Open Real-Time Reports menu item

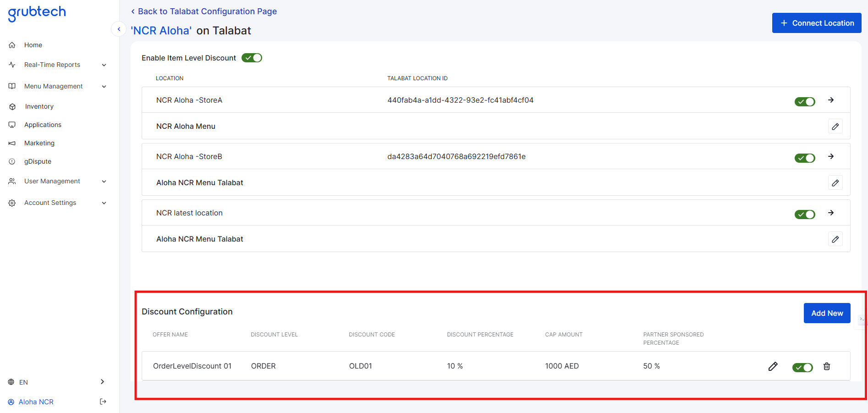click(x=52, y=65)
